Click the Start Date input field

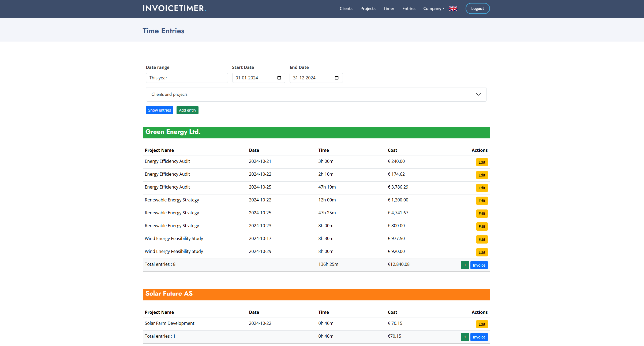[259, 78]
